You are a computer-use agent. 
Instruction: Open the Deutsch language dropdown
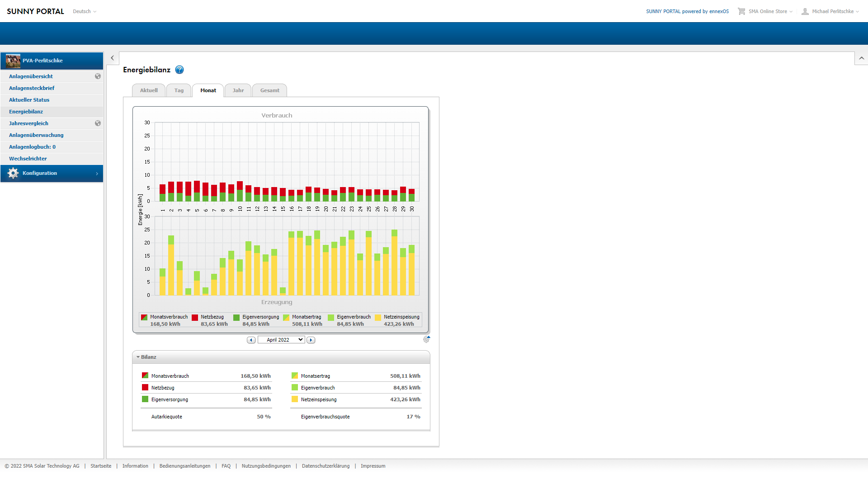click(85, 11)
